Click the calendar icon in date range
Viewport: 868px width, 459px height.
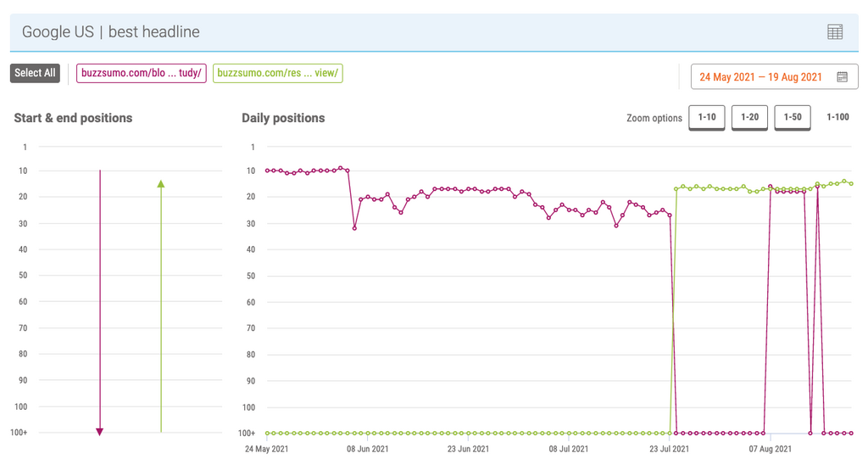[842, 77]
